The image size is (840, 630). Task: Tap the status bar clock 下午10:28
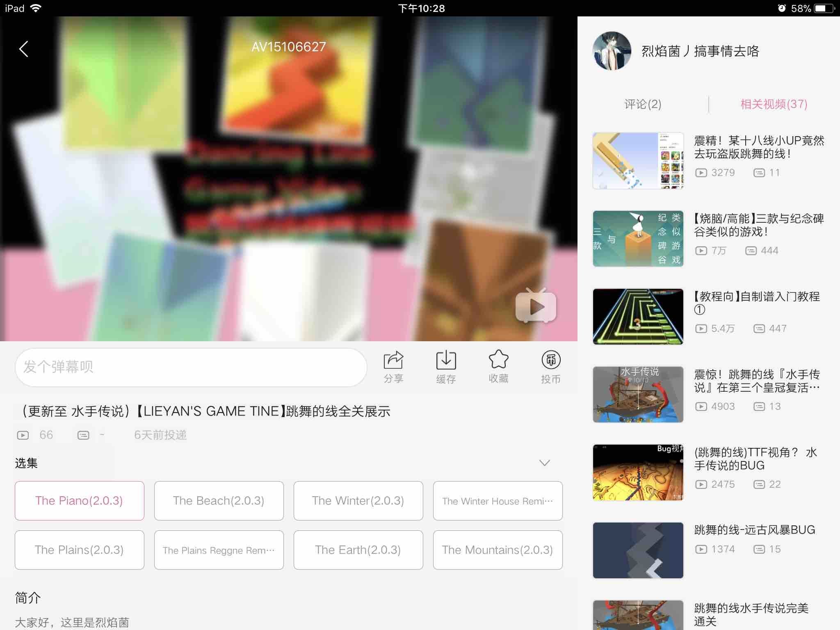click(x=421, y=8)
